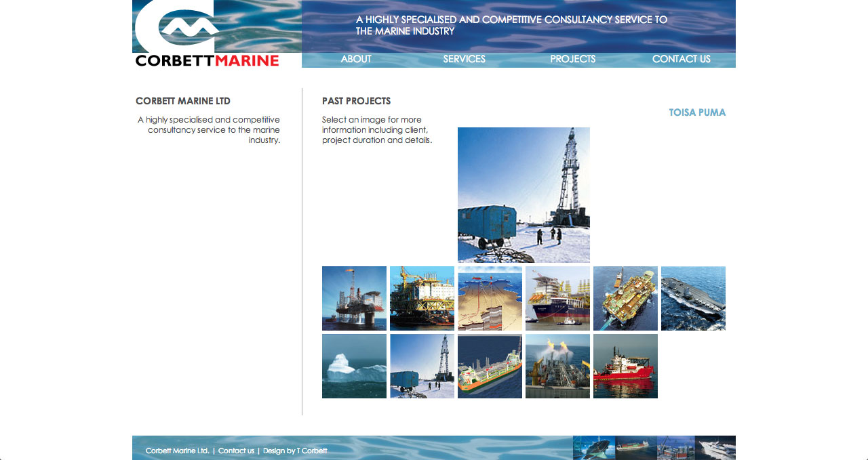
Task: Open the SERVICES page
Action: [464, 60]
